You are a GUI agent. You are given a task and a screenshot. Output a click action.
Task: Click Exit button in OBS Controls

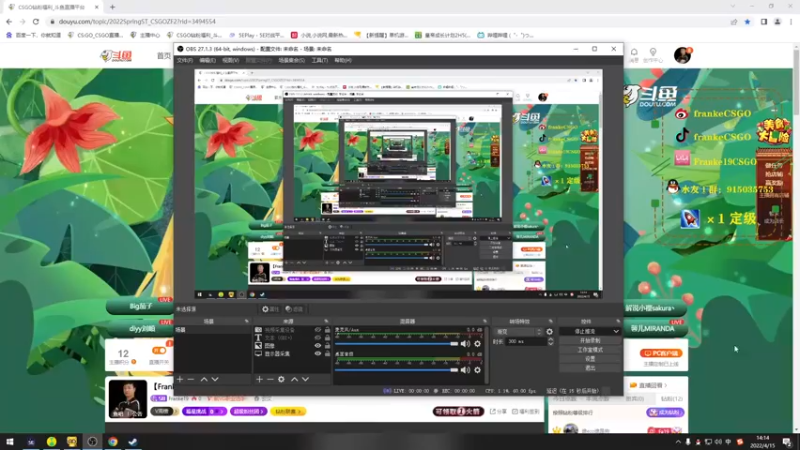590,368
